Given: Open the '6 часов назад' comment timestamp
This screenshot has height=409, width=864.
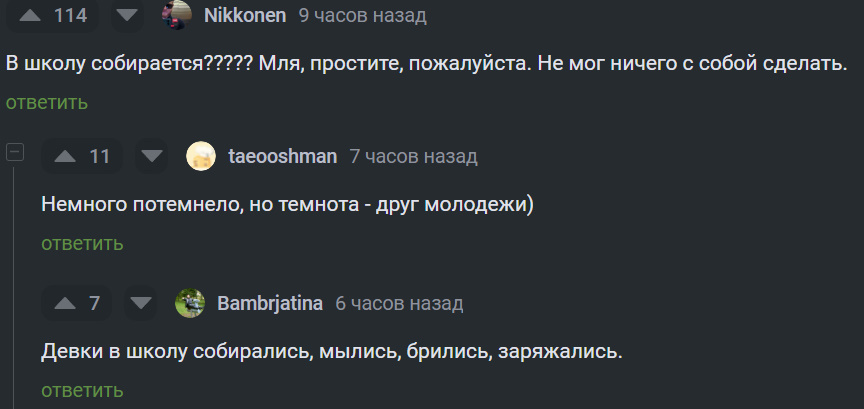Looking at the screenshot, I should tap(399, 303).
